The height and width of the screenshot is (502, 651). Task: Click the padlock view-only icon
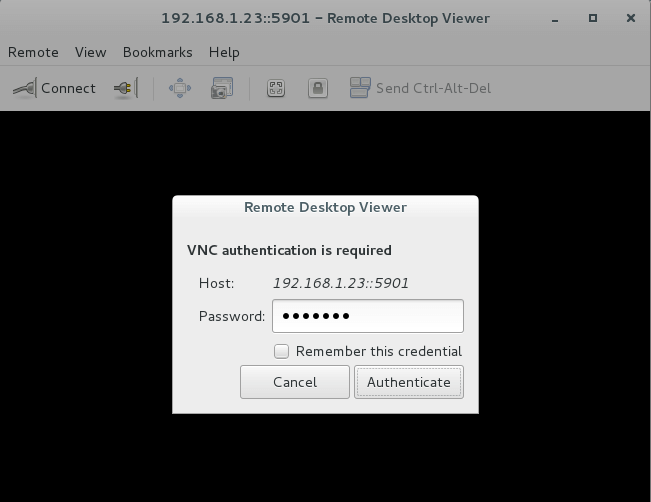(x=318, y=88)
